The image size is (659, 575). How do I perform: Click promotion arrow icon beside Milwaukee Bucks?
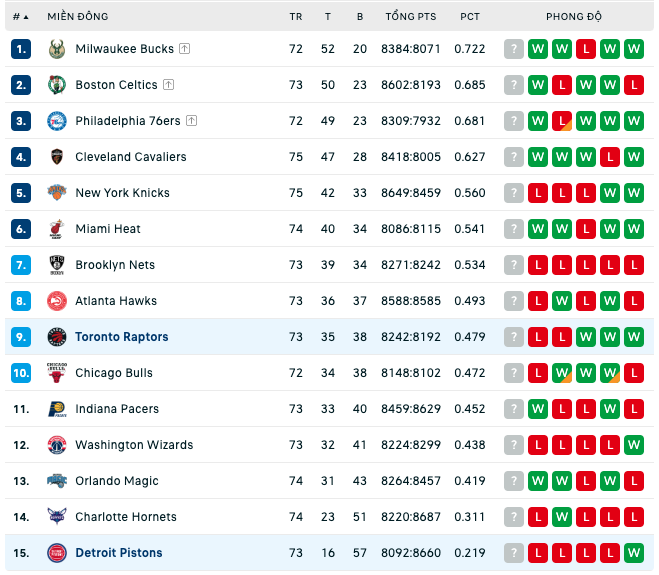(185, 49)
